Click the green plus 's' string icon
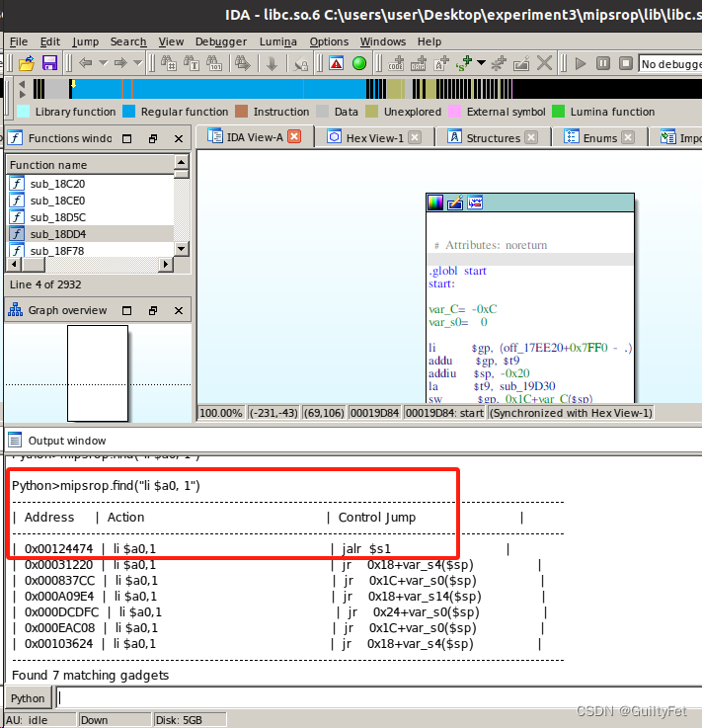702x728 pixels. coord(463,63)
